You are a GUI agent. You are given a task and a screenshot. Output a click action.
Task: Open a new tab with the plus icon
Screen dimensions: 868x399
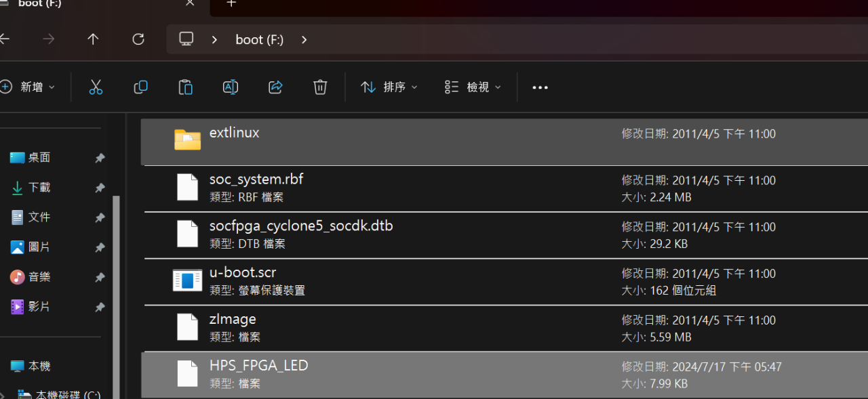coord(231,5)
